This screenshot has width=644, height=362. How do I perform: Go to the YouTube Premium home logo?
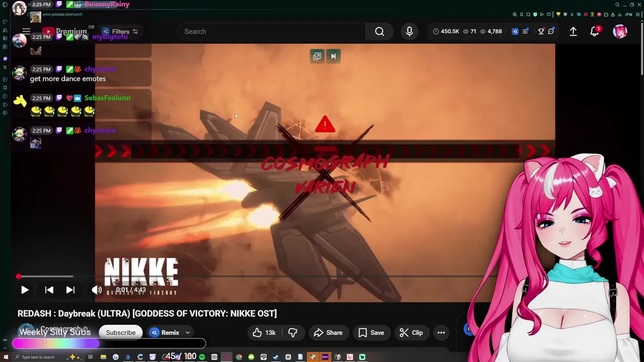tap(64, 32)
